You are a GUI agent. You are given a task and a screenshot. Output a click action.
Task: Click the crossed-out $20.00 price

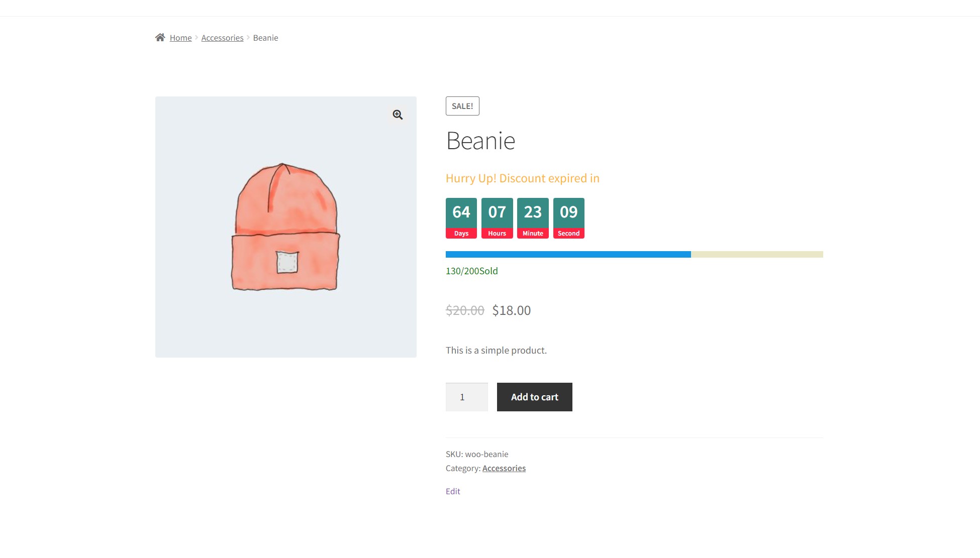pyautogui.click(x=464, y=310)
